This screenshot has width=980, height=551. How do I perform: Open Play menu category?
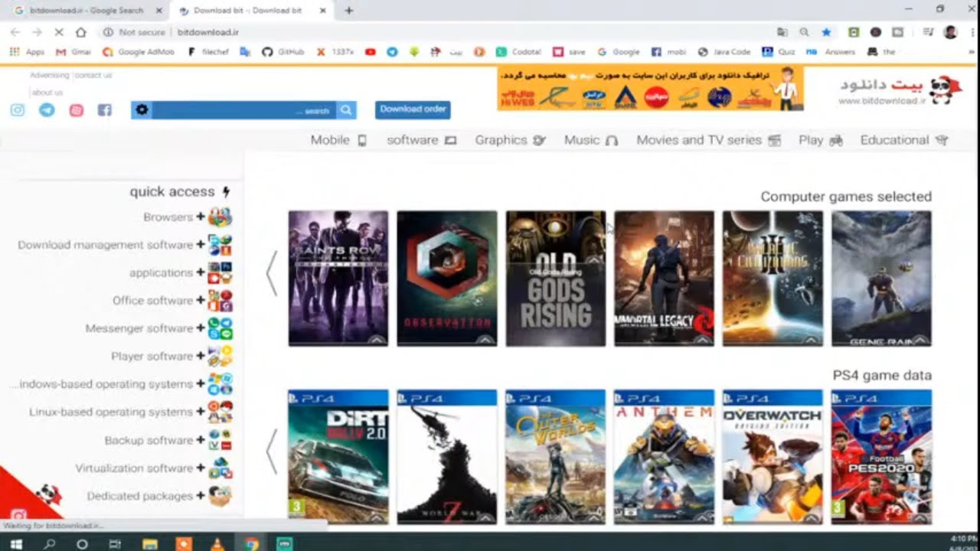[820, 140]
